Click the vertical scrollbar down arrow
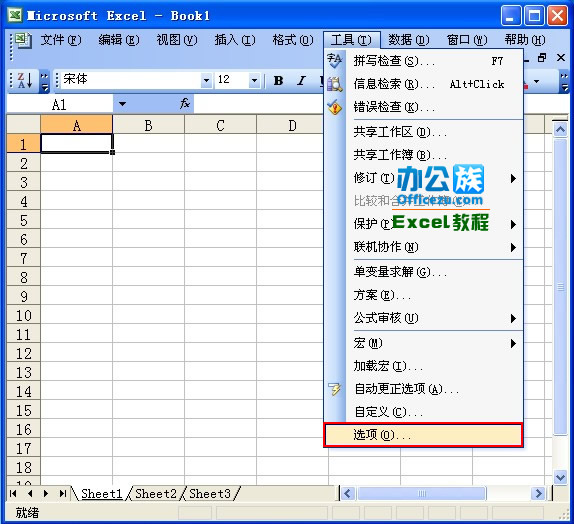The height and width of the screenshot is (524, 574). pyautogui.click(x=560, y=477)
